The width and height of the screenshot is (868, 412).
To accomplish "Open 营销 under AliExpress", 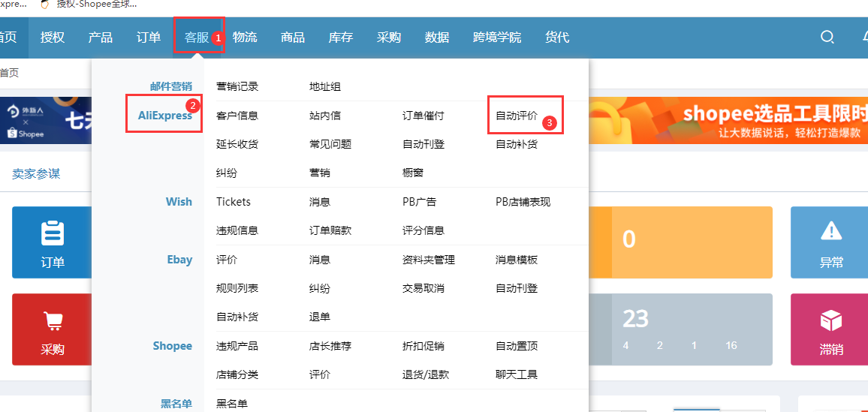I will click(320, 173).
